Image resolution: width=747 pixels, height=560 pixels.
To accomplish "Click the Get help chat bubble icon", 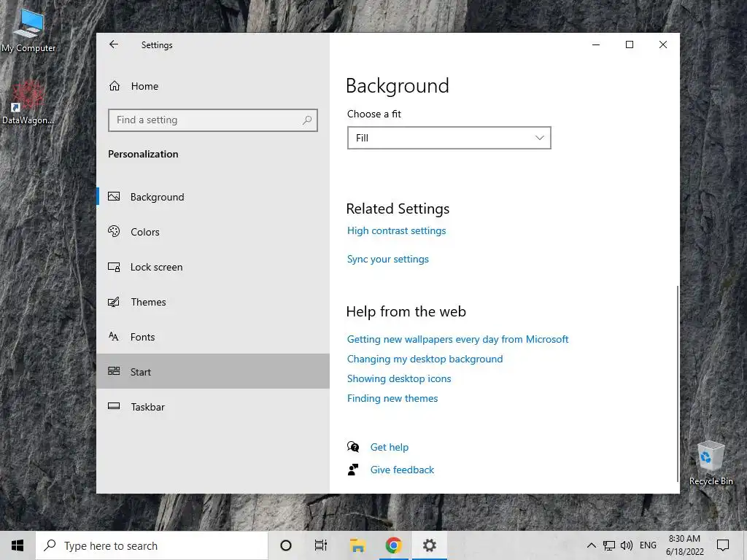I will coord(353,447).
